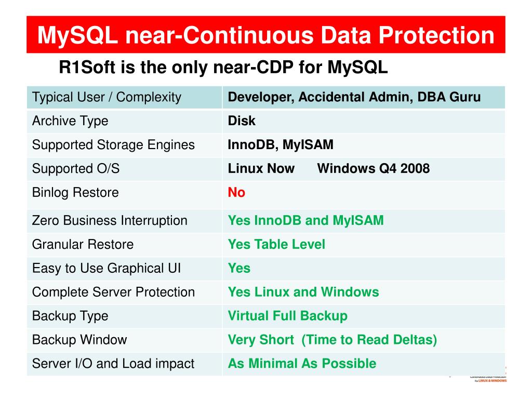Click the Zero Business Interruption label
The height and width of the screenshot is (399, 532).
(x=110, y=221)
